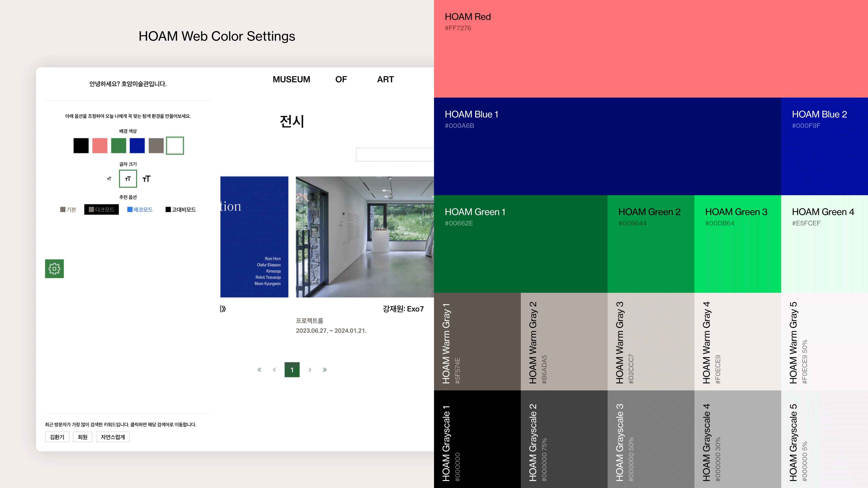Click the HOAM Warm Gray 2 swatch
Image resolution: width=868 pixels, height=488 pixels.
(x=564, y=342)
